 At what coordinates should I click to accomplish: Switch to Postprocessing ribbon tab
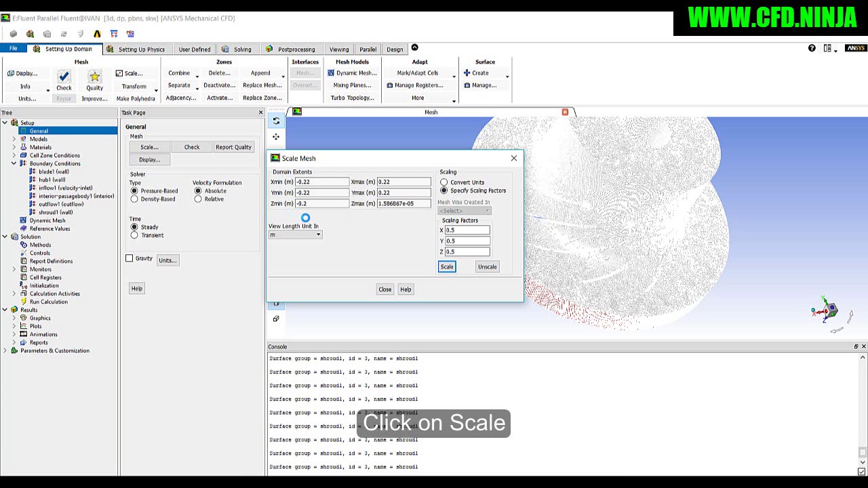[290, 49]
